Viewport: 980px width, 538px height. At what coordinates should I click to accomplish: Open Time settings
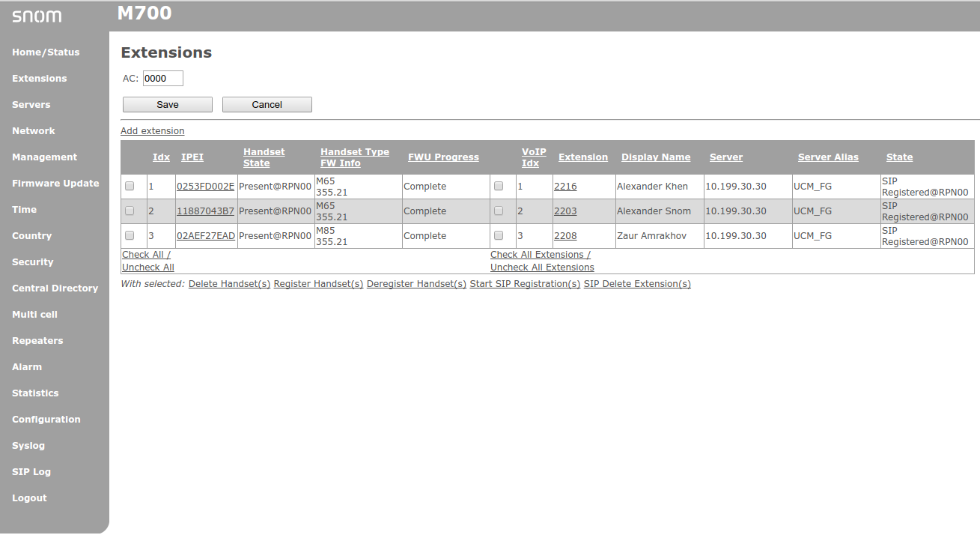pos(24,210)
